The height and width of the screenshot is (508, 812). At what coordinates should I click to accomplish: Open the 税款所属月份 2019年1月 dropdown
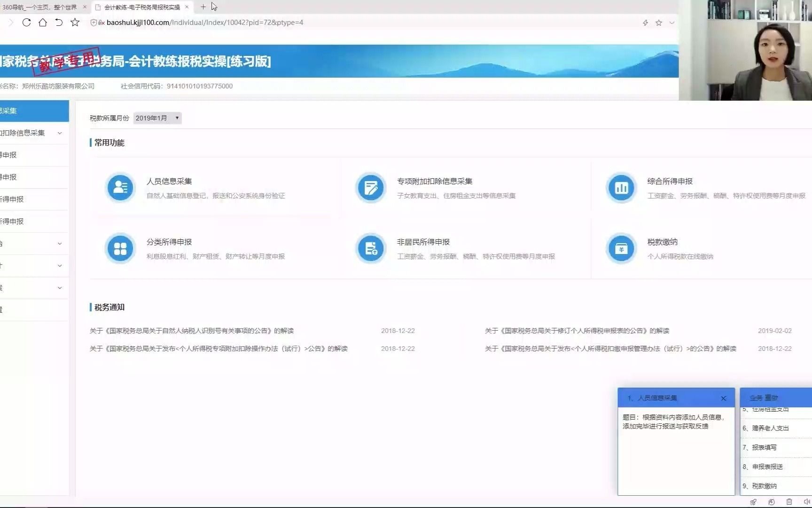pos(157,118)
